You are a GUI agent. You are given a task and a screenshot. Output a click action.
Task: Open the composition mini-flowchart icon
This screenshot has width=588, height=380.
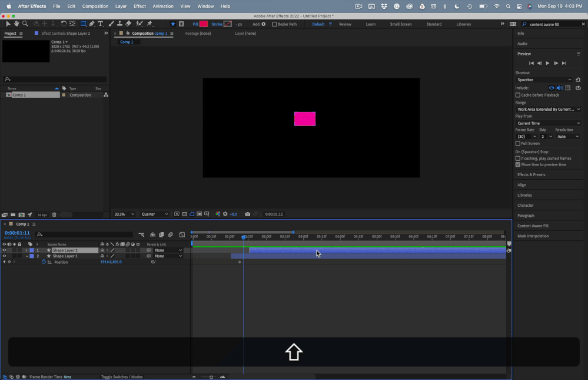[x=141, y=234]
